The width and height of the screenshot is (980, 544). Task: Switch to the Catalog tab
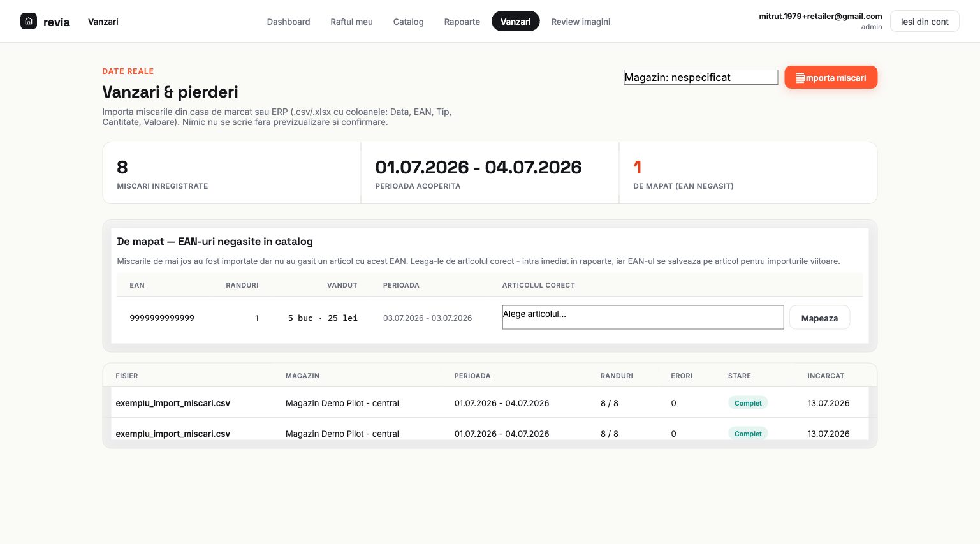pos(408,22)
